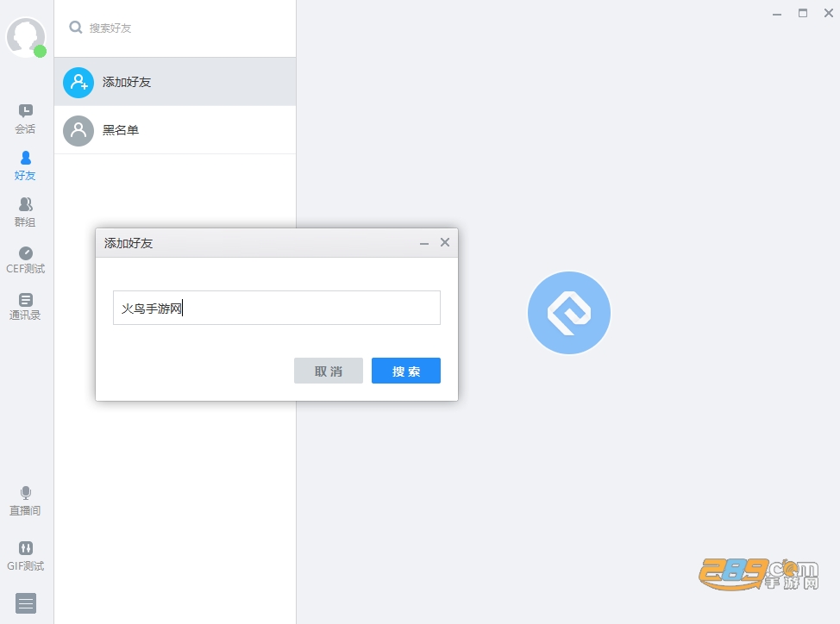Open the 会话 chat sessions icon

click(25, 111)
